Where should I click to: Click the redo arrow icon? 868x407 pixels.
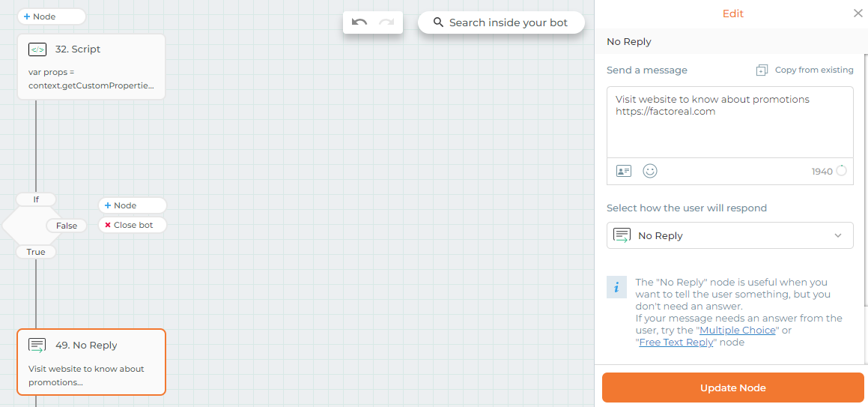(x=386, y=22)
